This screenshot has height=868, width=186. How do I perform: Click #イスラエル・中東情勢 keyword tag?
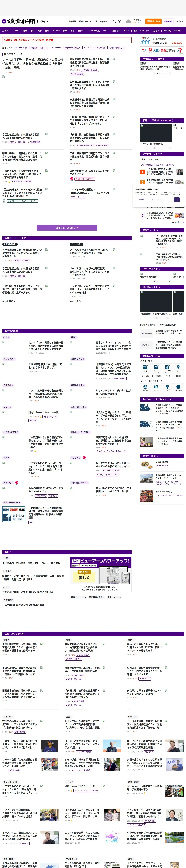[x=94, y=47]
